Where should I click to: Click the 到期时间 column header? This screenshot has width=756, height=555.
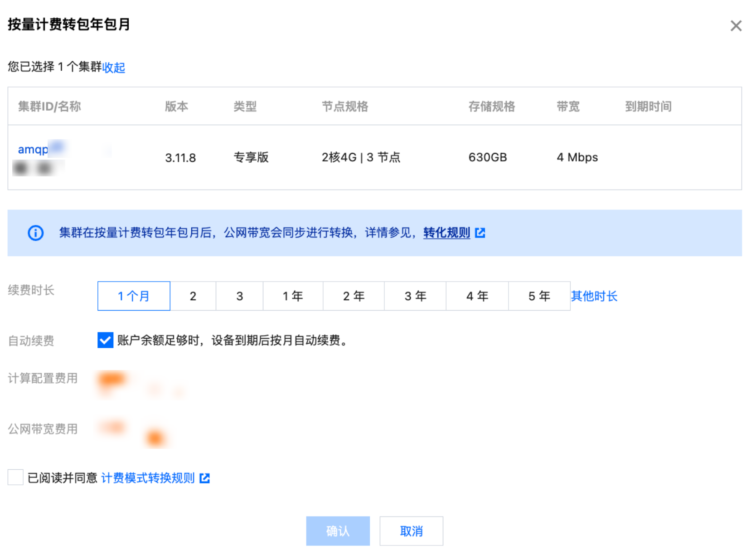(x=648, y=107)
